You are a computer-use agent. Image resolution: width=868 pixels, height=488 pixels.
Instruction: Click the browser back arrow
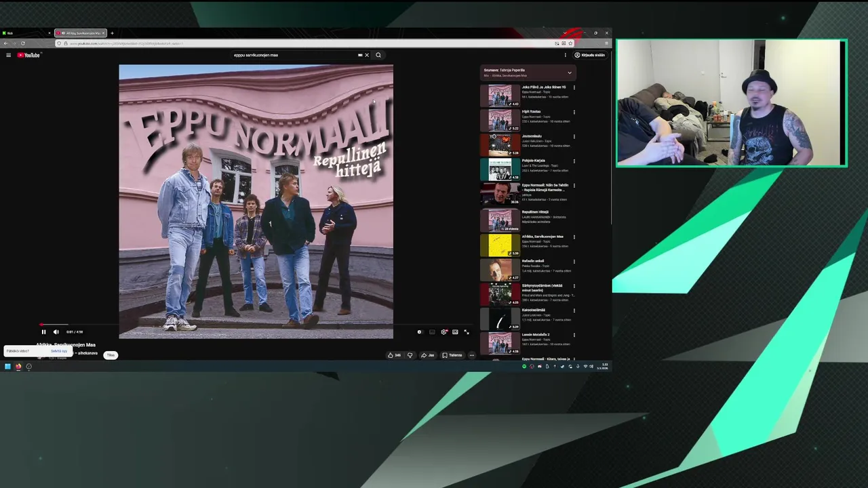(x=5, y=43)
